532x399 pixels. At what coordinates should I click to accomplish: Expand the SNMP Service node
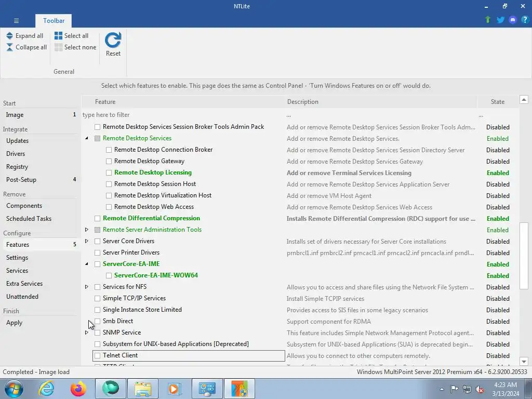(x=87, y=333)
